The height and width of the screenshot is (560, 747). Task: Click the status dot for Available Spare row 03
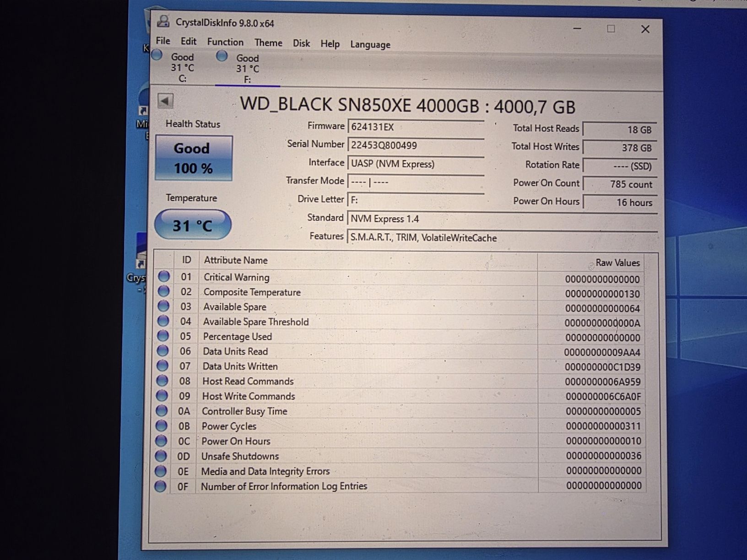tap(163, 306)
